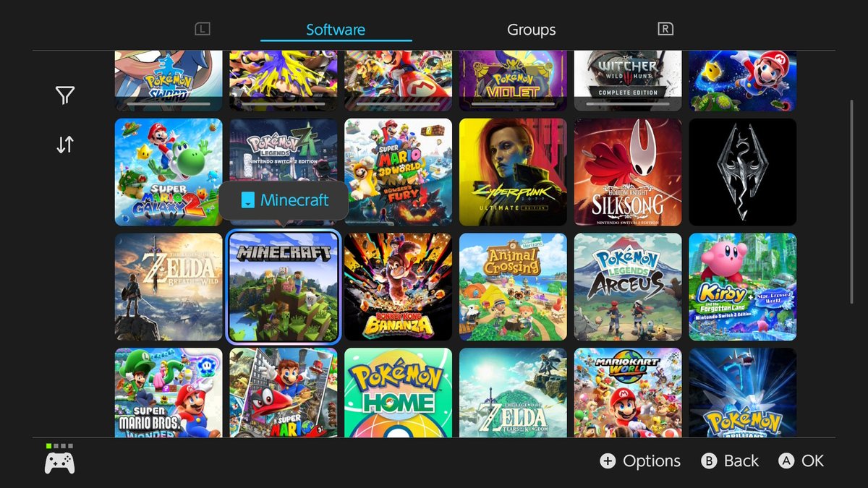The height and width of the screenshot is (488, 868).
Task: Click the Minecraft tooltip label
Action: tap(284, 200)
